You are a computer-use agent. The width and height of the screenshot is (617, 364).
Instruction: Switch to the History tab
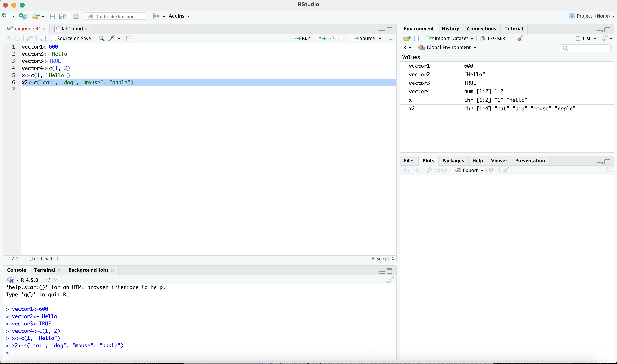[x=450, y=29]
